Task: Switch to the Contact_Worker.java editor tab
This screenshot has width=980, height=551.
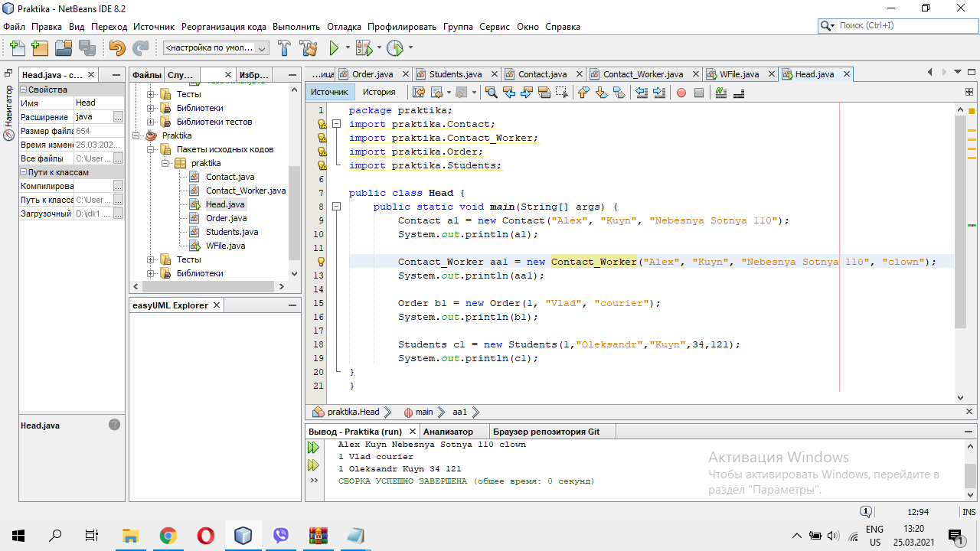Action: (643, 74)
